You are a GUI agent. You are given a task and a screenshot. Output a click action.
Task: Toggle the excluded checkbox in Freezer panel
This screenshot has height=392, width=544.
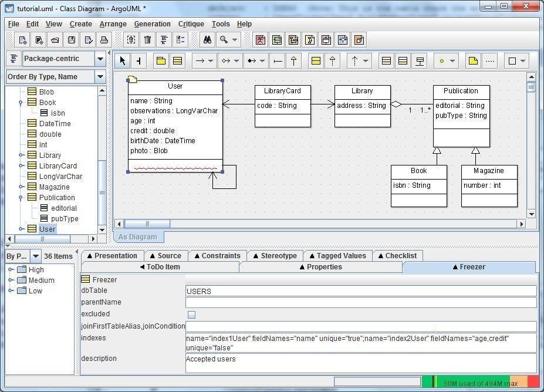[191, 314]
